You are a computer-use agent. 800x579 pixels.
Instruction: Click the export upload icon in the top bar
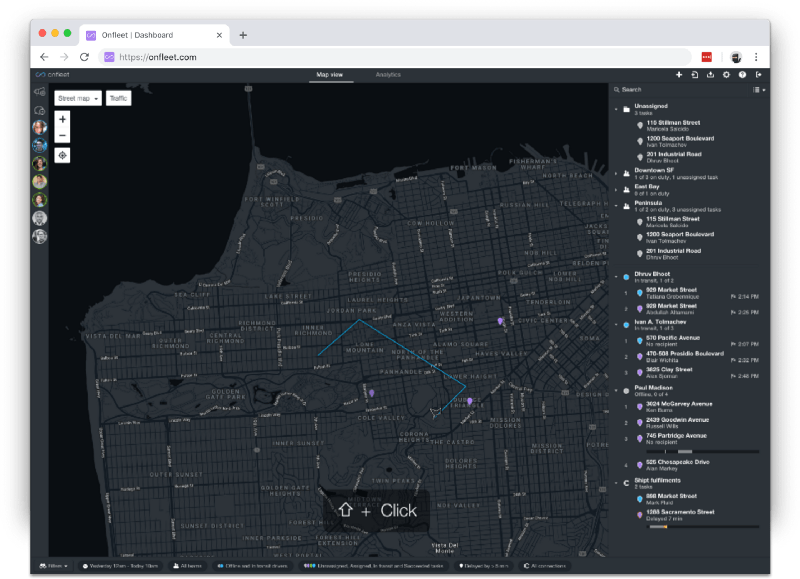pyautogui.click(x=710, y=75)
